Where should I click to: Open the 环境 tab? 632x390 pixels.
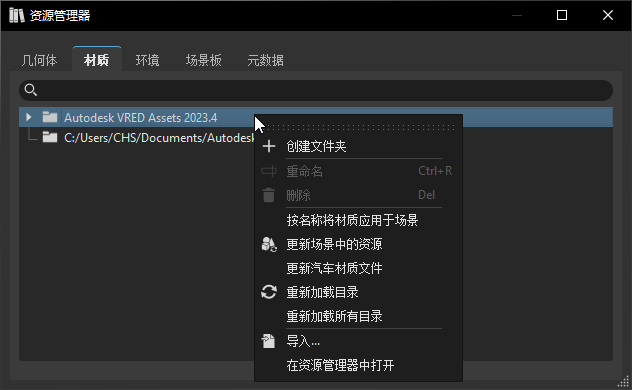(x=148, y=60)
